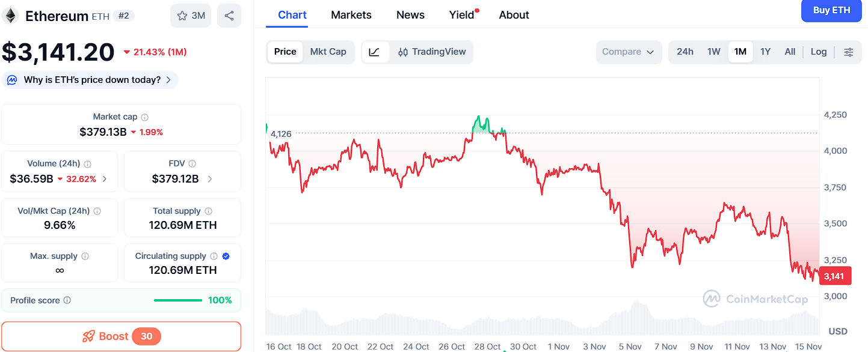Click the Max. supply info icon
The width and height of the screenshot is (868, 352).
(85, 256)
